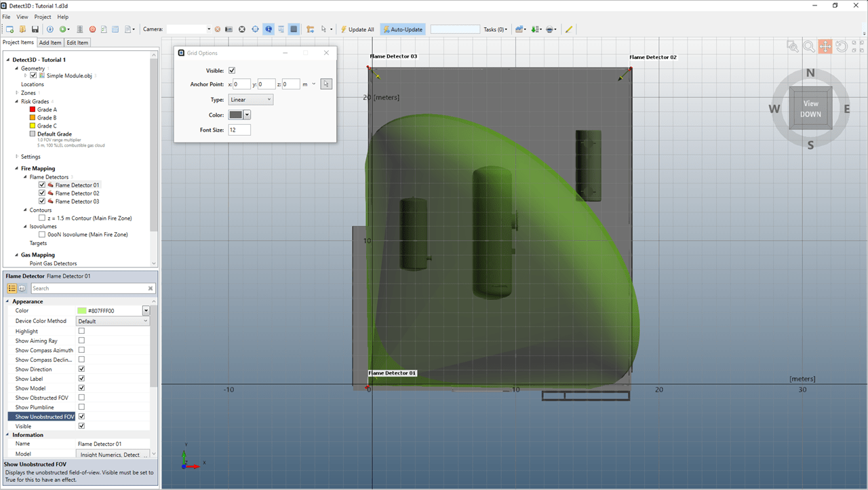868x490 pixels.
Task: Uncheck Visible checkbox in Grid Options
Action: [x=232, y=71]
